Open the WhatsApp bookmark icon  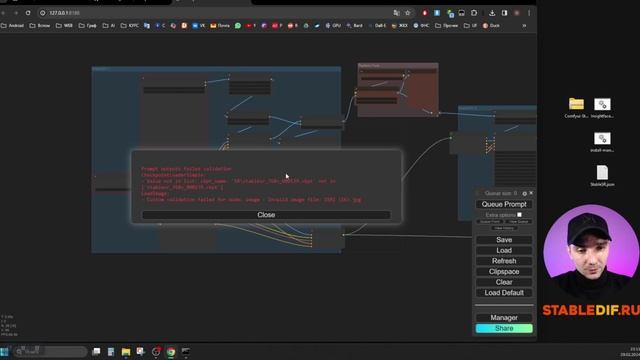238,25
